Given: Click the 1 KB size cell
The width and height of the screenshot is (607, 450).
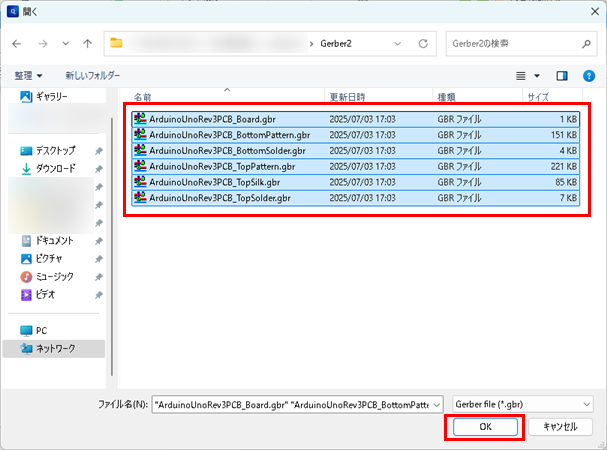Looking at the screenshot, I should 568,119.
